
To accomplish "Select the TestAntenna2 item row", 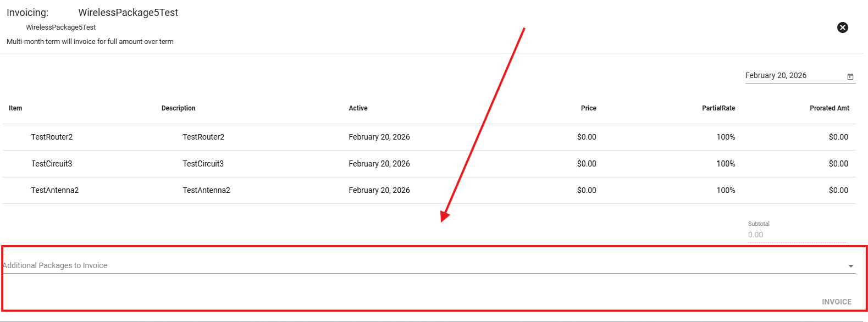I will 54,191.
